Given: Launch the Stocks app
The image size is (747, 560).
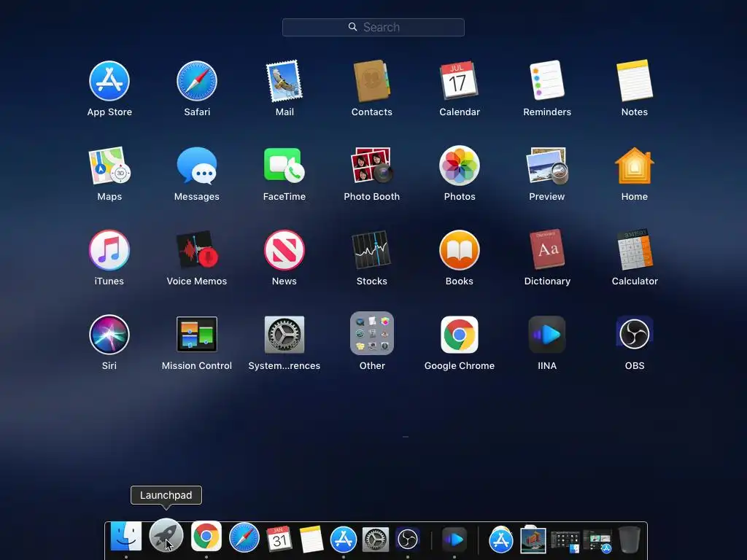Looking at the screenshot, I should (x=371, y=249).
